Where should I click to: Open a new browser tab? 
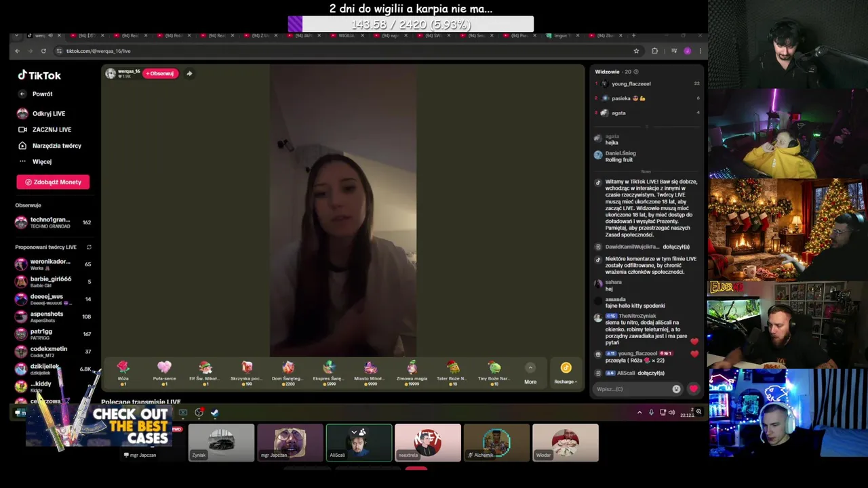pyautogui.click(x=634, y=35)
